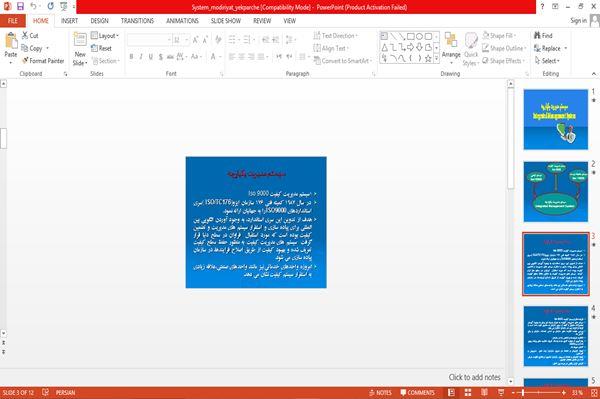Screen dimensions: 600x399
Task: Click the Redo/Repeat icon
Action: pyautogui.click(x=51, y=6)
